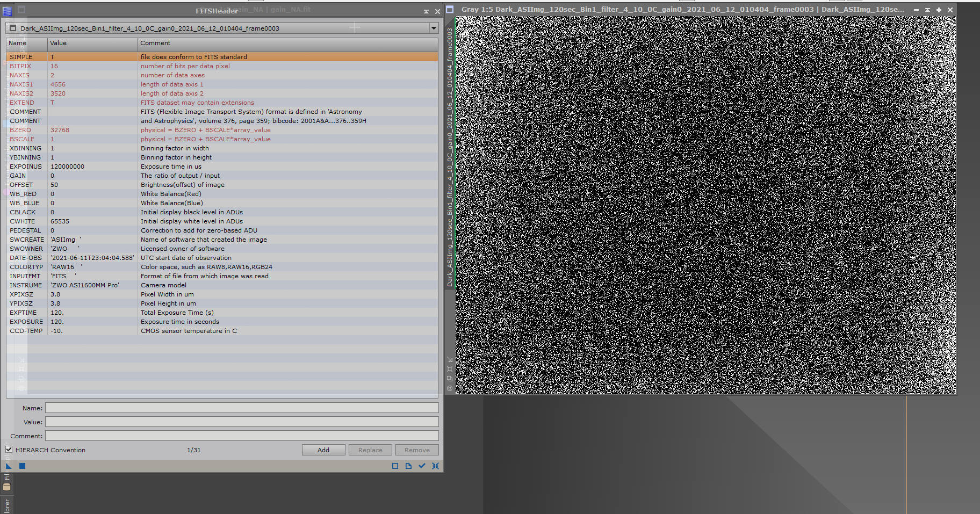Screen dimensions: 980x514
Task: Click the blue checkmark icon in FITSHeader
Action: click(x=422, y=466)
